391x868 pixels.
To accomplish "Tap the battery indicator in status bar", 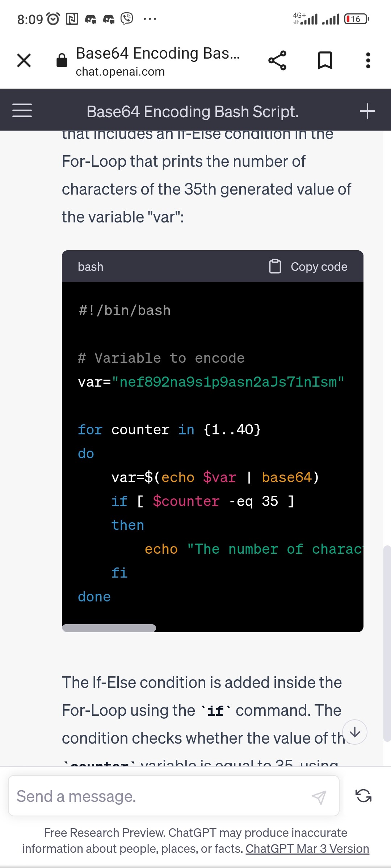I will click(357, 19).
